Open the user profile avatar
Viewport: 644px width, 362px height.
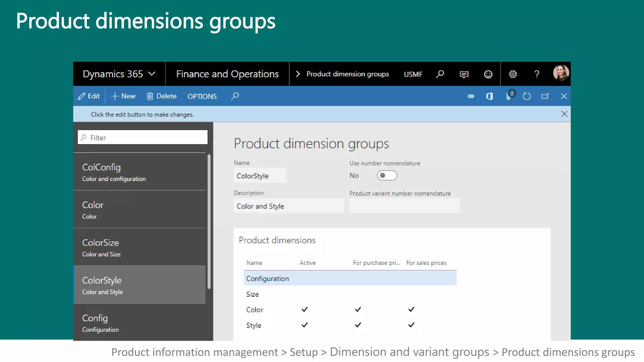(561, 73)
